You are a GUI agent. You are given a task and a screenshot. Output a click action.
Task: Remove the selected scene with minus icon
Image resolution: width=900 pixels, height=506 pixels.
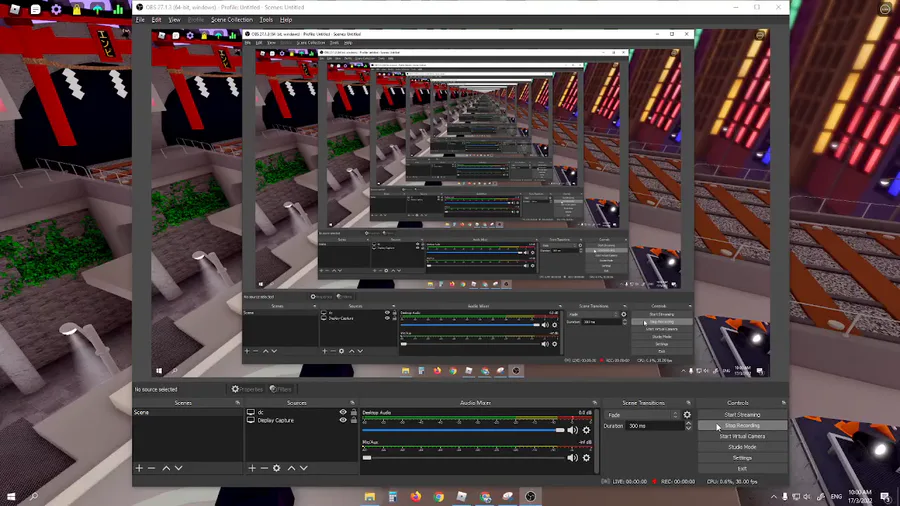coord(152,468)
